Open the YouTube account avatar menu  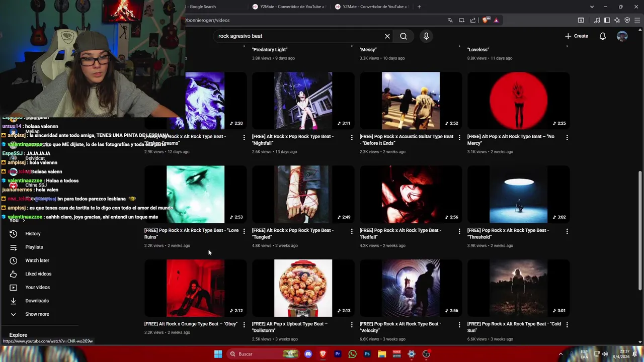pyautogui.click(x=622, y=36)
